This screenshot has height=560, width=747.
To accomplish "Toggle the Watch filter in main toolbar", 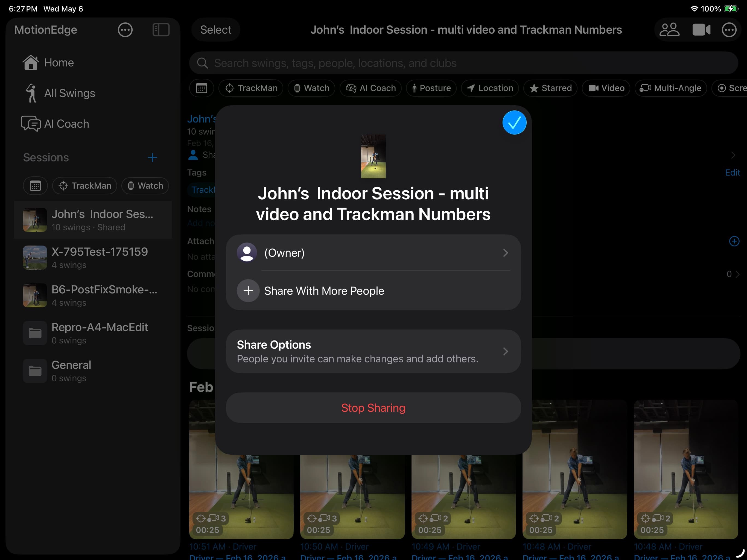I will 311,89.
